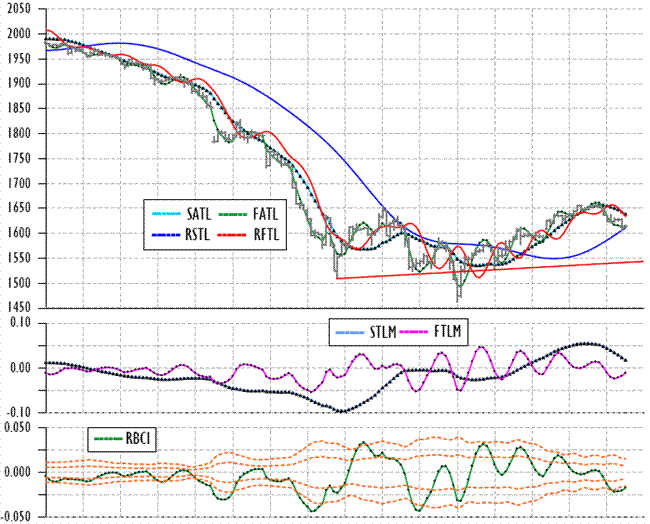Screen dimensions: 650x524
Task: Click the red RFTL legend line sample
Action: [x=233, y=235]
